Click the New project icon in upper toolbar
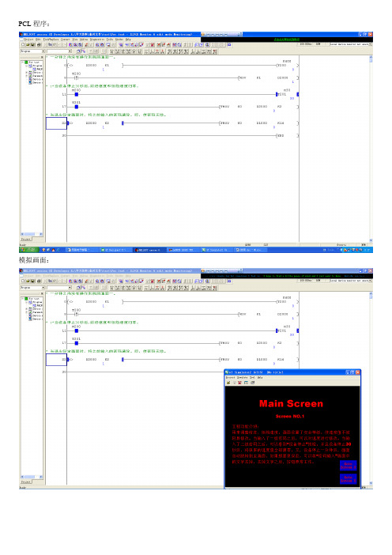Image resolution: width=392 pixels, height=555 pixels. pos(23,45)
